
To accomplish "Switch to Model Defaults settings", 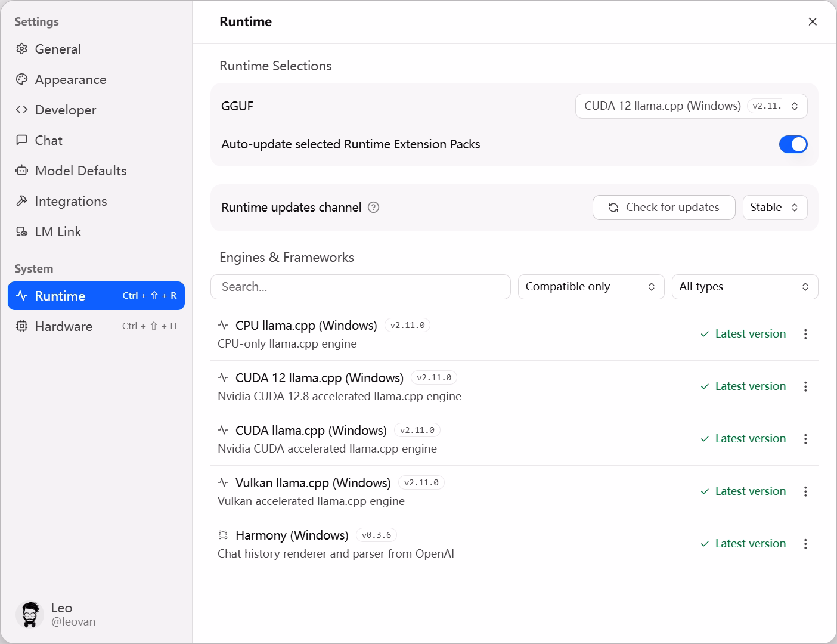I will tap(80, 171).
